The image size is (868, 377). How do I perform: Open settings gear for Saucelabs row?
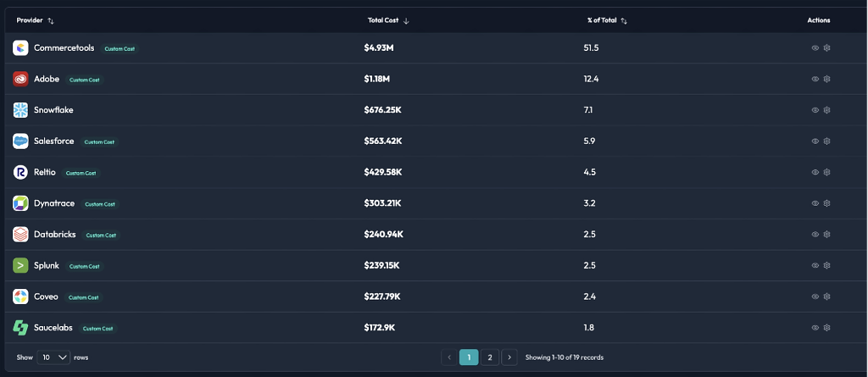tap(827, 328)
